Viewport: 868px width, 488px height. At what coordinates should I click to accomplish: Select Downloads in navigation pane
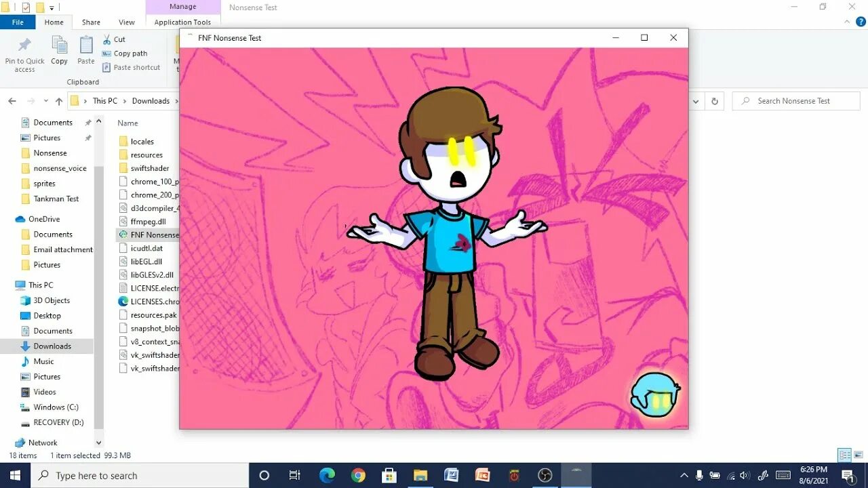tap(52, 346)
